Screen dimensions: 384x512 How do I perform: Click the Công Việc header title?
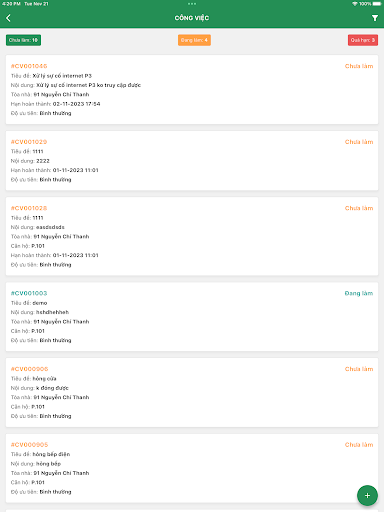pos(192,18)
